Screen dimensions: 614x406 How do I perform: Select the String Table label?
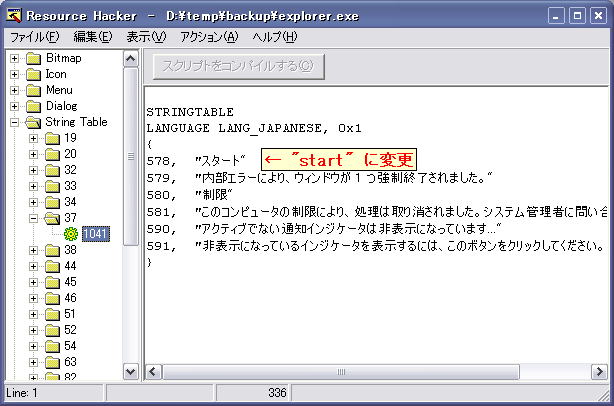76,122
